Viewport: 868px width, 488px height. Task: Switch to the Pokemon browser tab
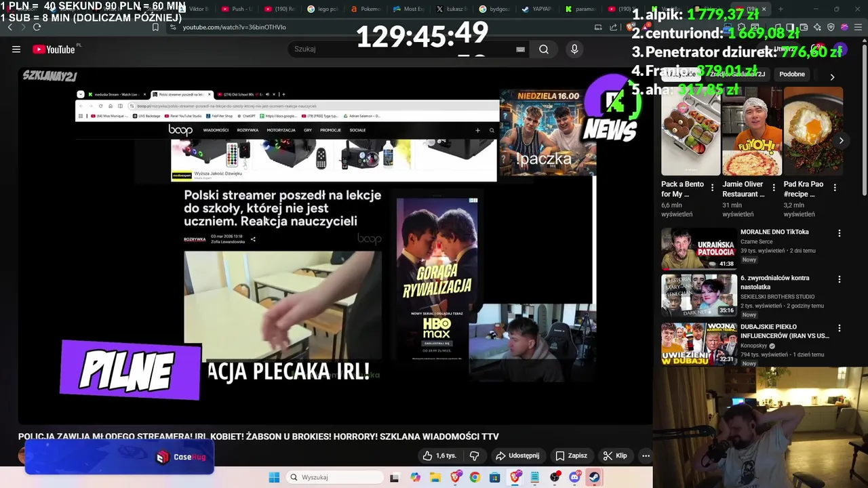pyautogui.click(x=366, y=9)
